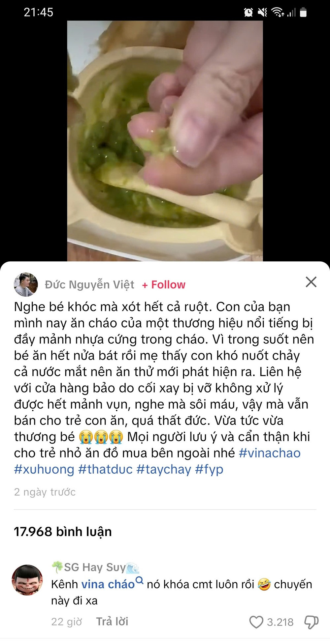This screenshot has height=644, width=330.
Task: Dislike the comment with thumbs-down icon
Action: point(311,622)
